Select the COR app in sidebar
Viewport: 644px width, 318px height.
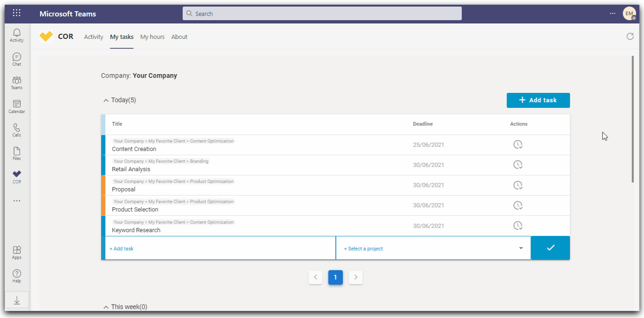(17, 177)
